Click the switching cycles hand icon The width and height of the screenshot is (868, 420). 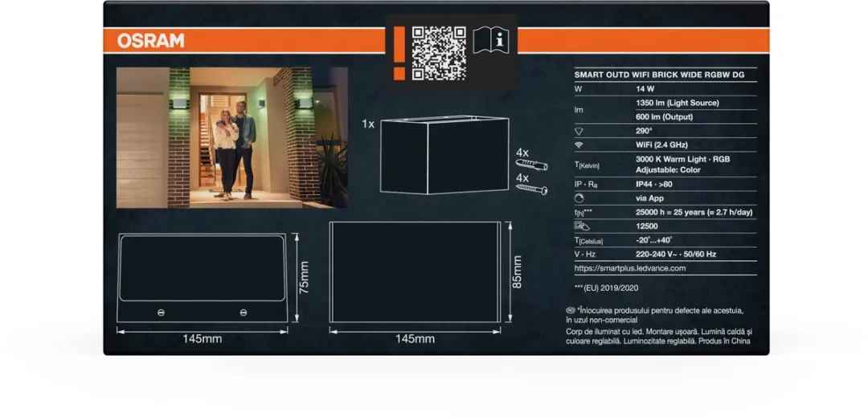582,226
